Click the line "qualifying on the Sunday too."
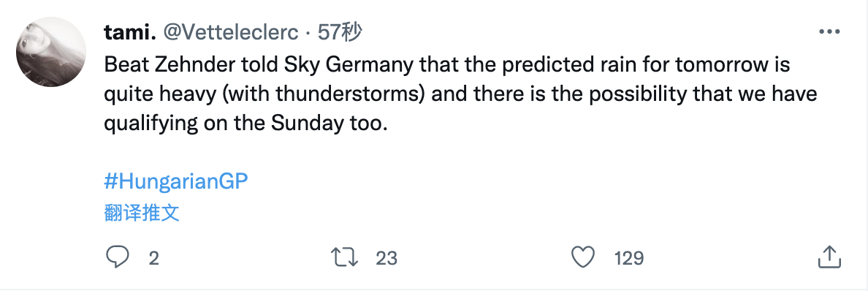Viewport: 868px width, 291px height. coord(243,124)
